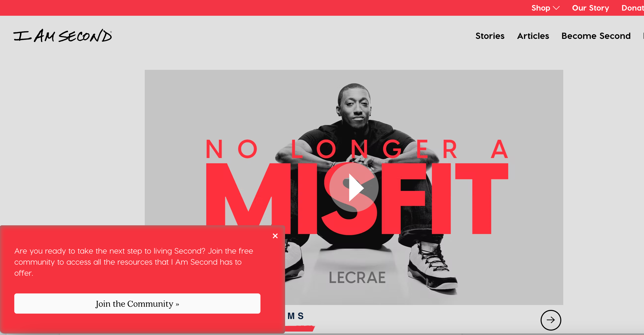Viewport: 644px width, 335px height.
Task: Return home via I Am Second logo
Action: click(x=63, y=35)
